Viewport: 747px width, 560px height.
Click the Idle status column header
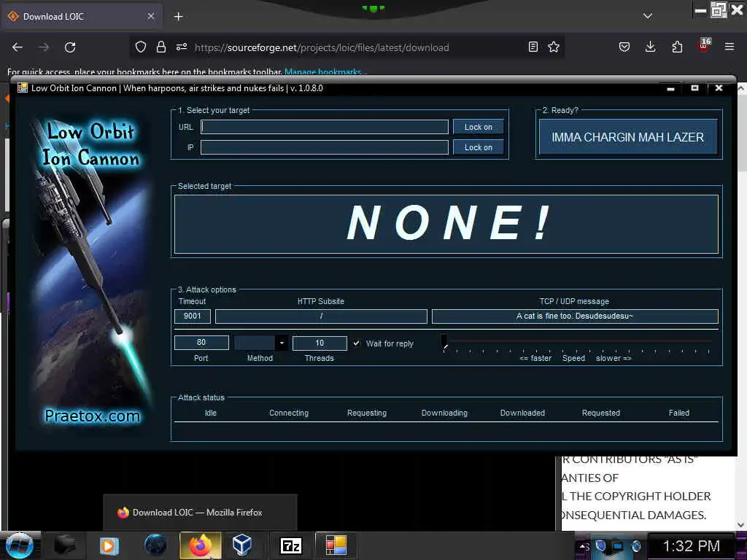pyautogui.click(x=211, y=413)
